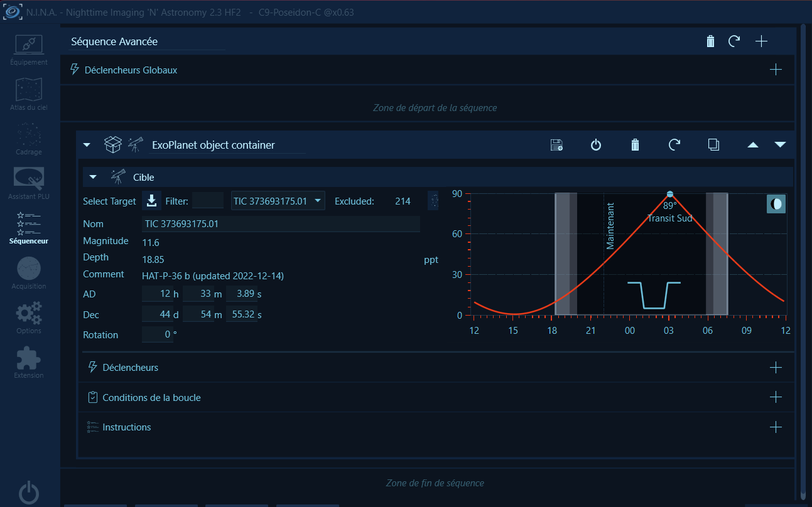Focus the Filter input field
This screenshot has height=507, width=812.
pyautogui.click(x=207, y=201)
